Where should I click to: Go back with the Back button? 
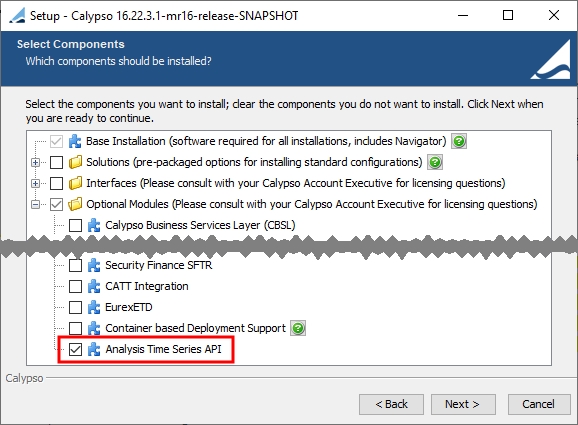(x=391, y=404)
